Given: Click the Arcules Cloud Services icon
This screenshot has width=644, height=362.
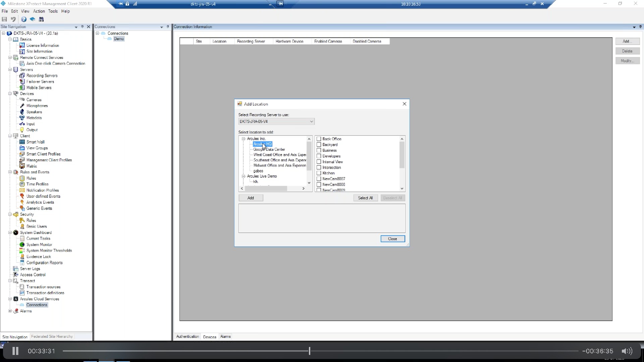Looking at the screenshot, I should tap(16, 299).
